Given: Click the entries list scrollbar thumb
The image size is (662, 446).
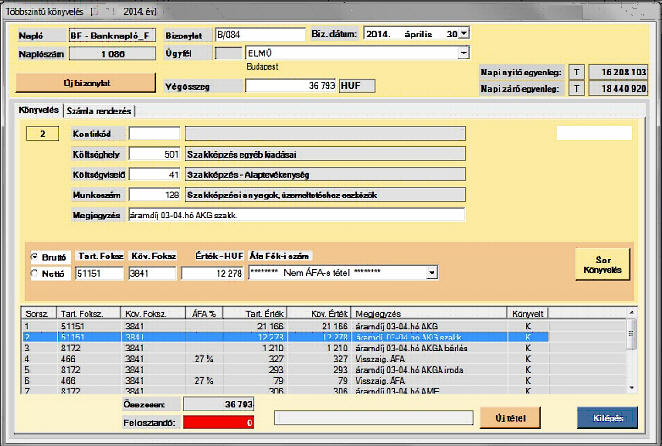Looking at the screenshot, I should (632, 334).
